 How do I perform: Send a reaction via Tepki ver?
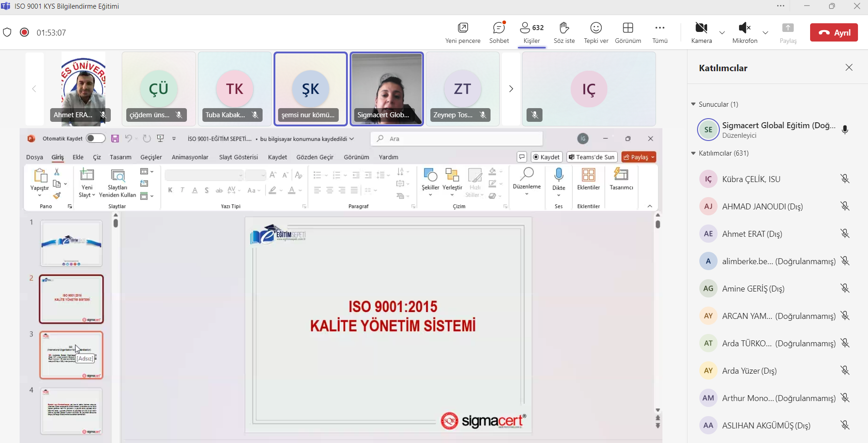[595, 32]
